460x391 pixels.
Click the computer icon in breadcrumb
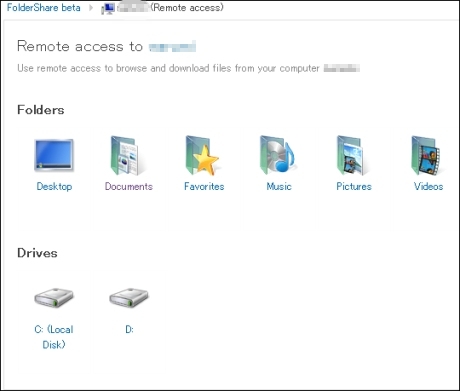point(108,8)
